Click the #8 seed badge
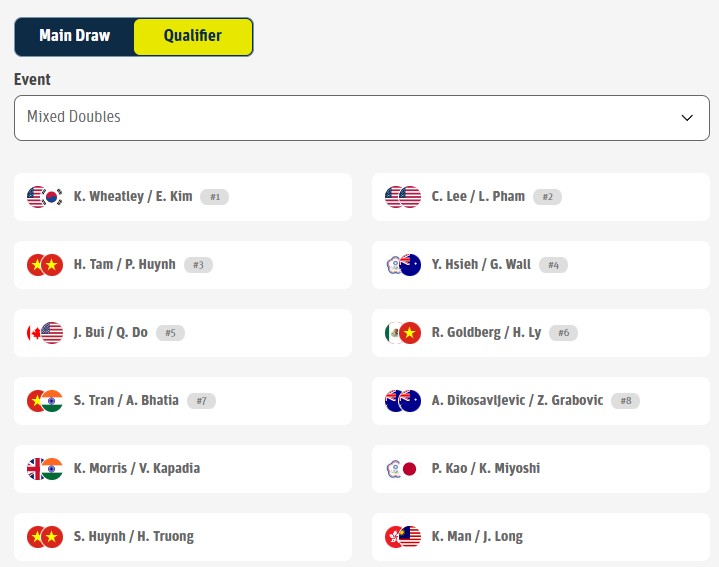This screenshot has height=567, width=719. [626, 401]
